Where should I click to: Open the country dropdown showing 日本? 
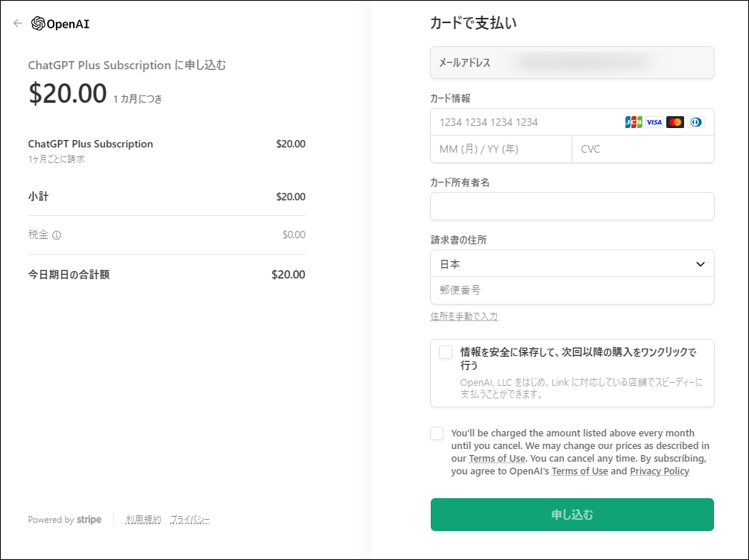tap(572, 264)
